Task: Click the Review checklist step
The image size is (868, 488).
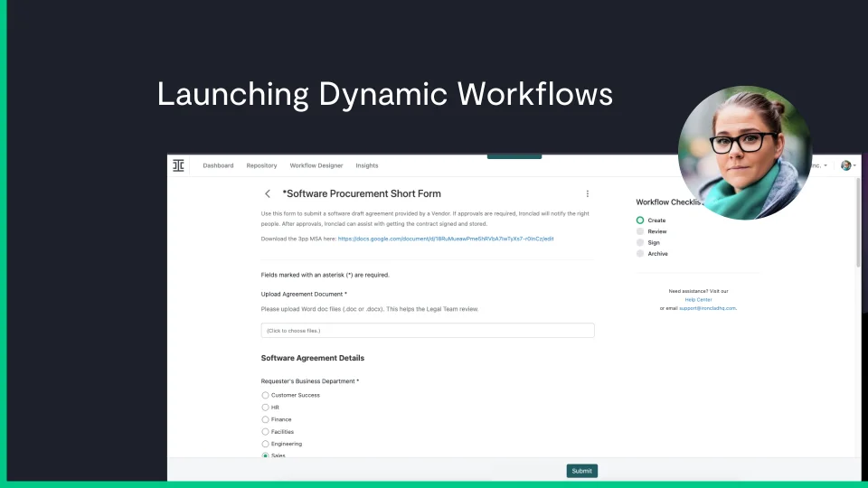Action: tap(652, 231)
